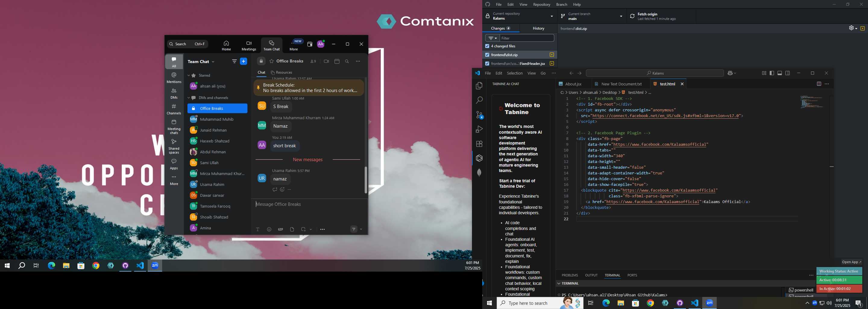Open the emoji picker
868x309 pixels.
pos(269,229)
